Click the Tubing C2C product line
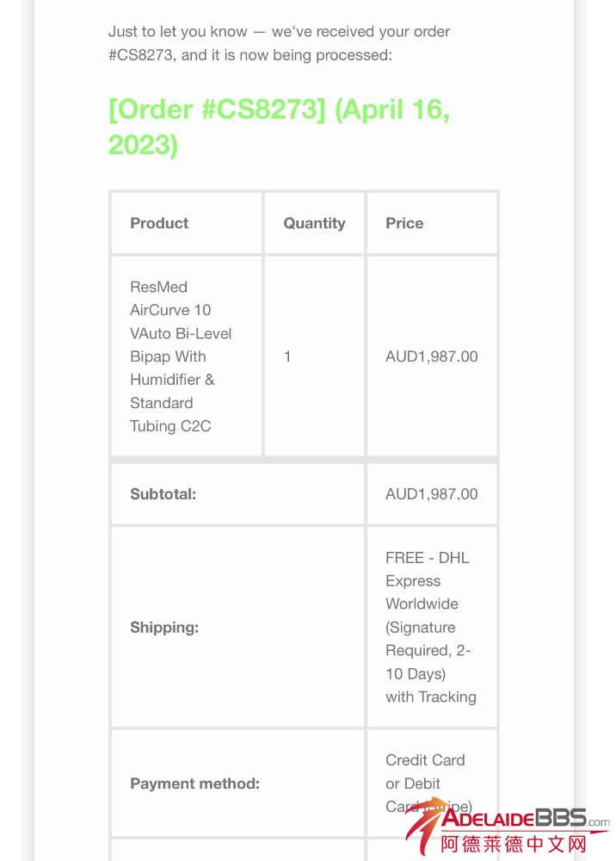This screenshot has height=861, width=616. 170,426
